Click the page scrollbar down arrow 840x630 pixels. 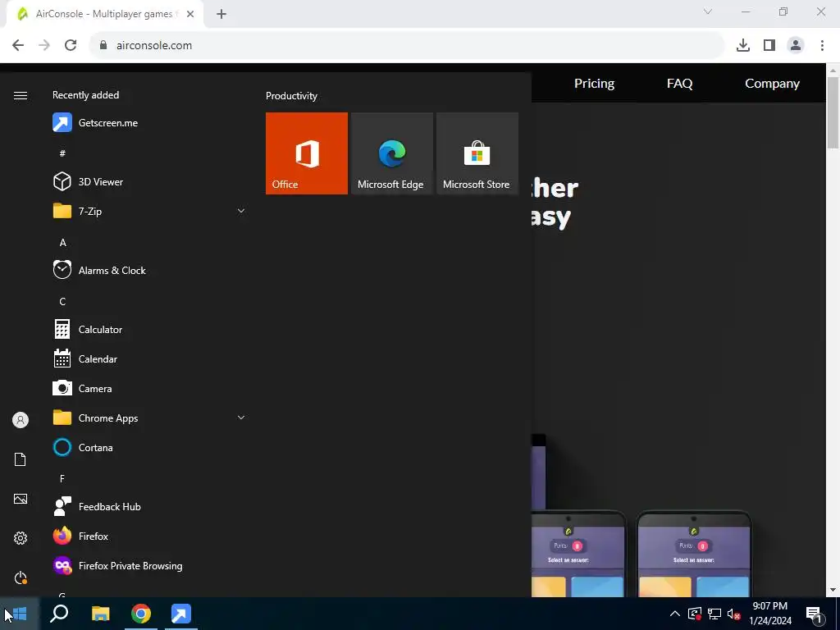tap(833, 591)
